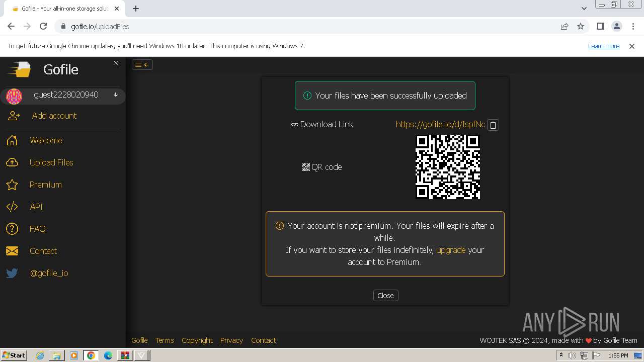This screenshot has width=644, height=362.
Task: Click the Contact envelope icon
Action: pos(12,251)
